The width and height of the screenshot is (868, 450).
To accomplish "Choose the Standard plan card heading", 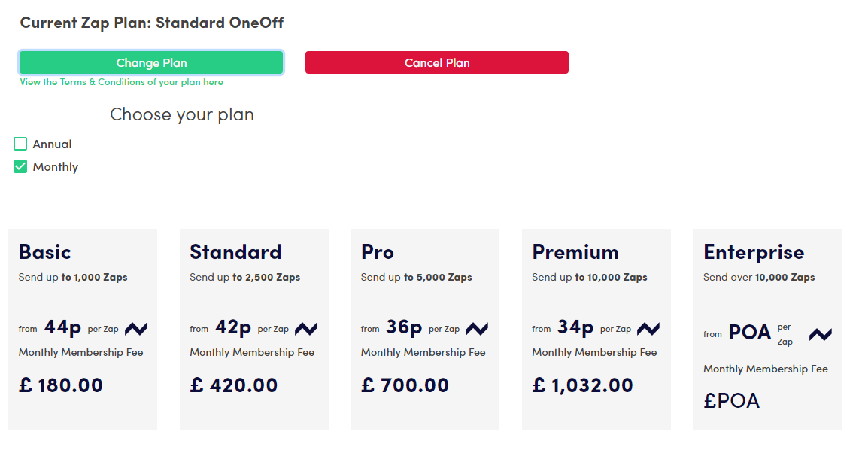I will coord(235,251).
